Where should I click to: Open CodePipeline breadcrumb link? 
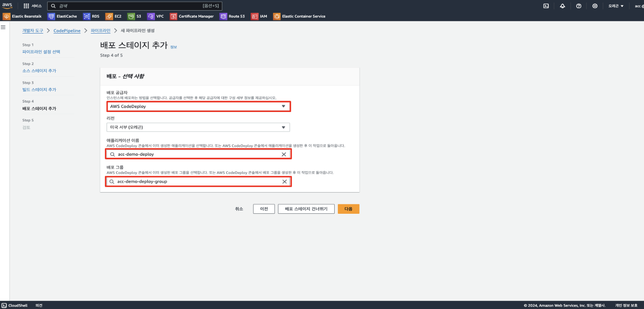[67, 31]
